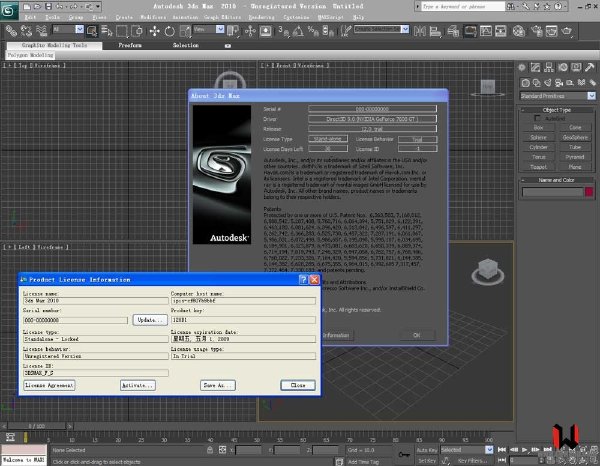Switch to the Selection ribbon tab
The height and width of the screenshot is (466, 600).
pyautogui.click(x=186, y=45)
